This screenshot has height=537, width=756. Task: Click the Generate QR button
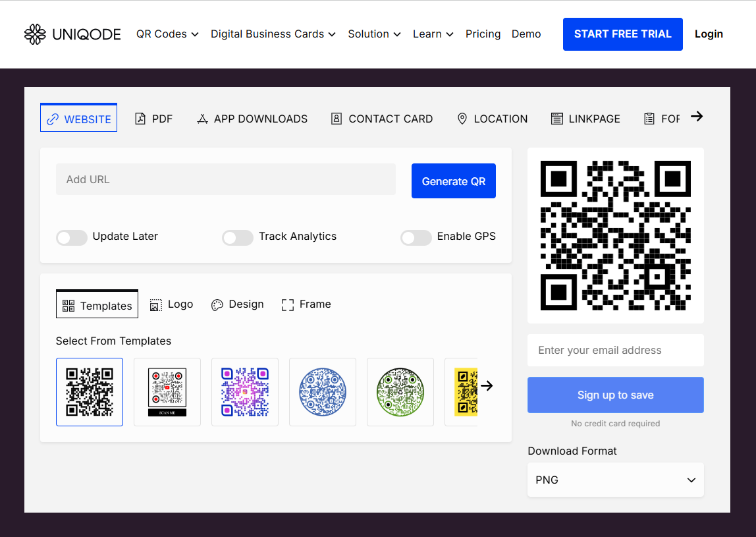tap(453, 181)
